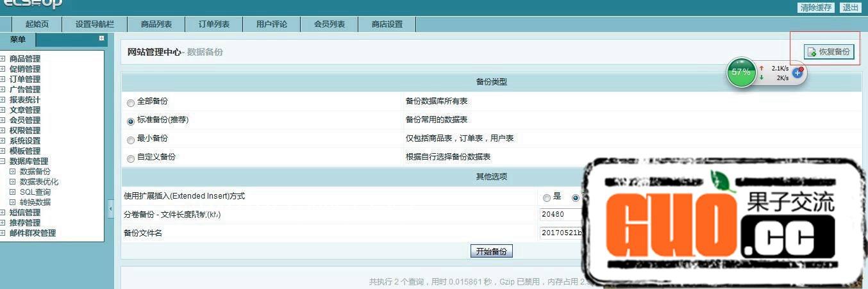Screen dimensions: 868x289
Task: Choose the 自定义备份 radio button
Action: (131, 158)
